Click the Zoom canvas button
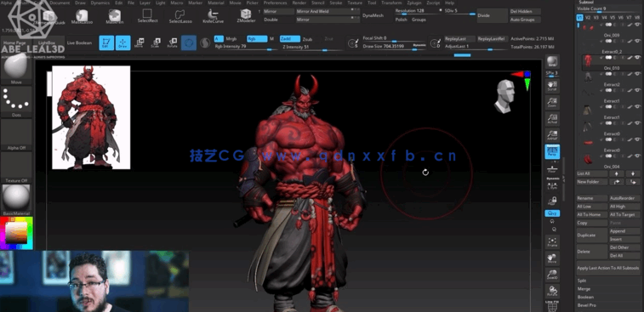Screen dimensions: 644x312 pyautogui.click(x=552, y=102)
